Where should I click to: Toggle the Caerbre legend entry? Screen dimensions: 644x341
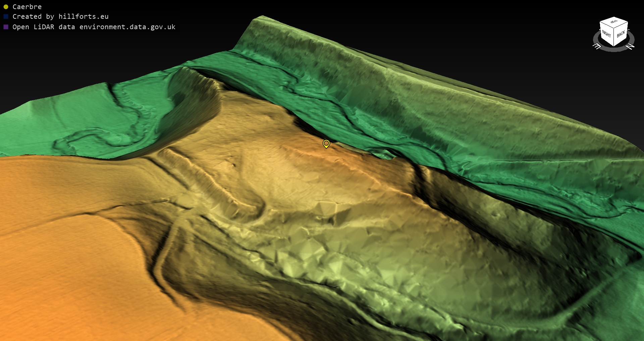tap(27, 7)
